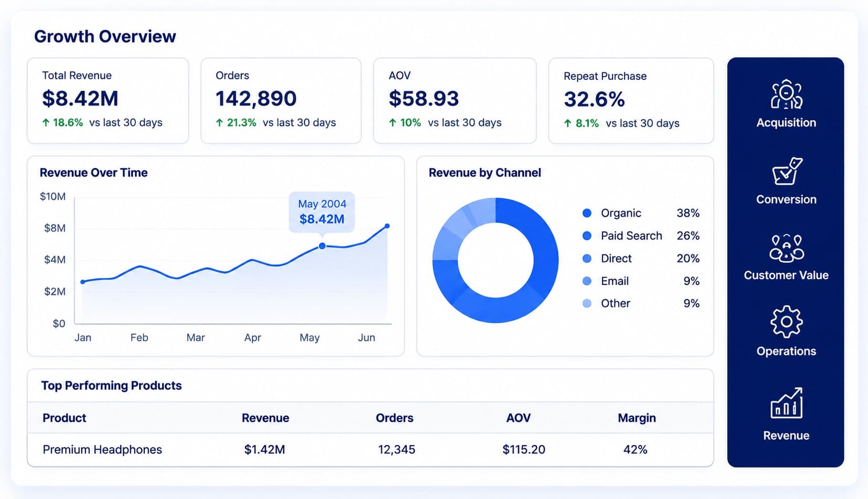Switch to the Acquisition section label
The height and width of the screenshot is (499, 868).
[x=786, y=123]
